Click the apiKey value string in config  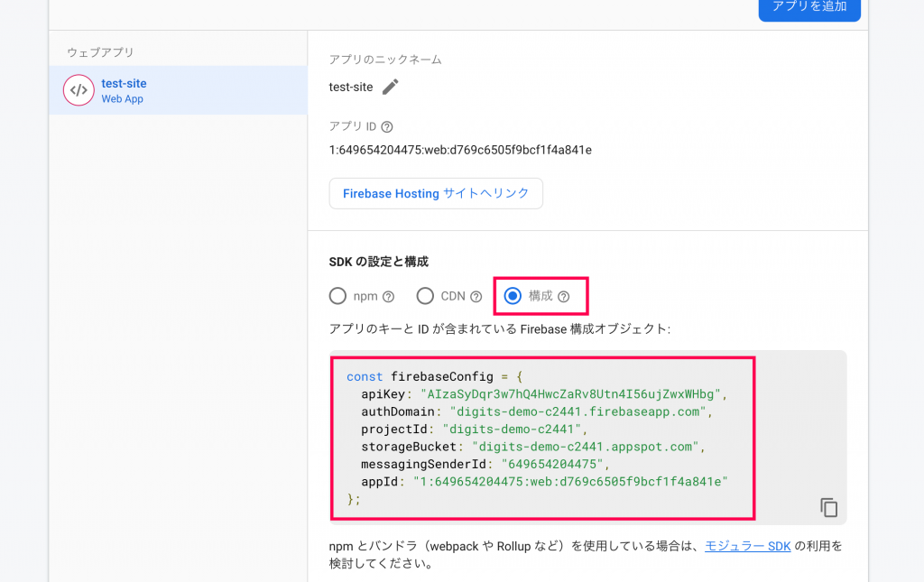(570, 394)
